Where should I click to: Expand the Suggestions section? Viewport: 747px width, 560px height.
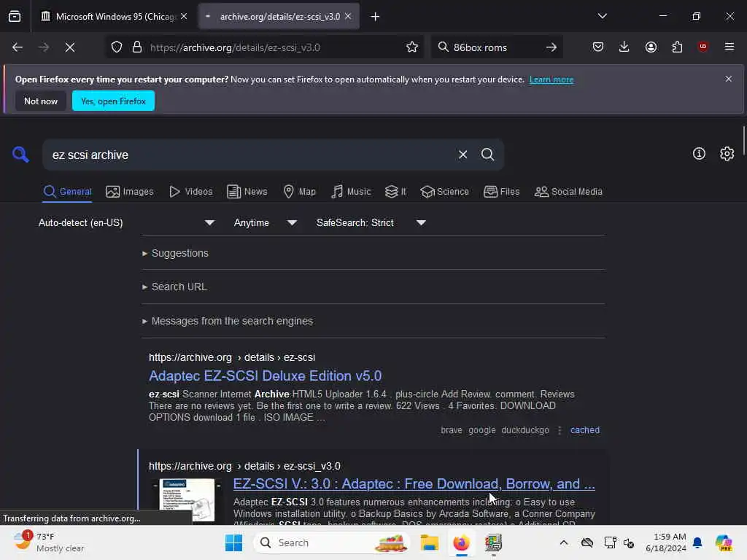click(175, 253)
